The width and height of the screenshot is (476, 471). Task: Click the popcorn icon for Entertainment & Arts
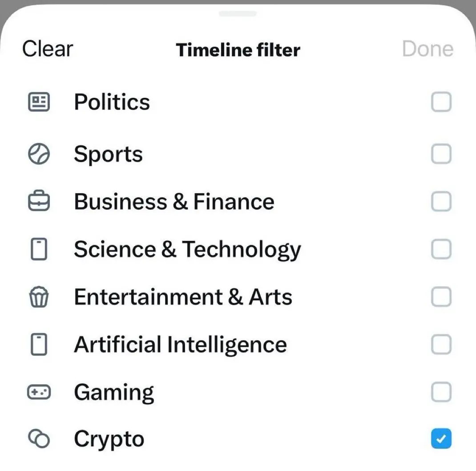click(39, 297)
